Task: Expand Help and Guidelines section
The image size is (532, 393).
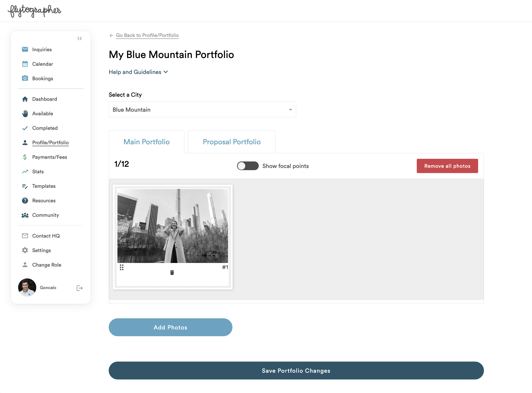Action: click(138, 72)
